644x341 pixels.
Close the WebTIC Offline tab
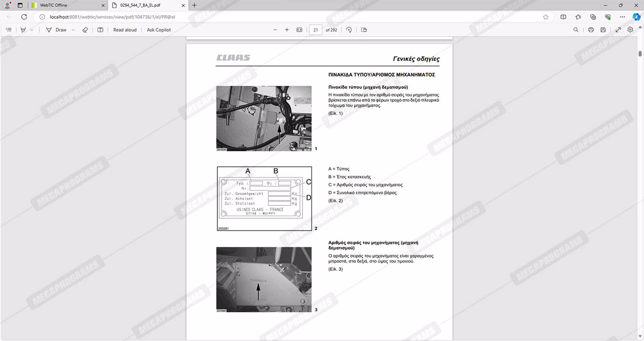[103, 5]
